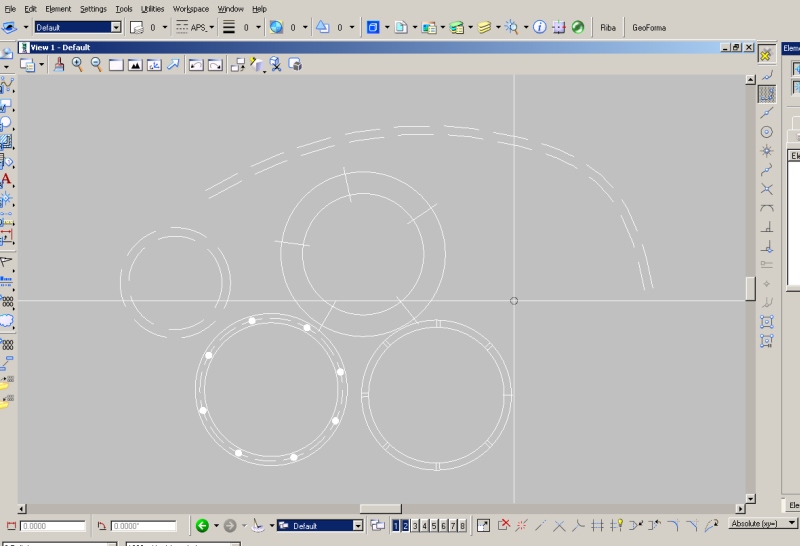Click the Copy View icon

click(x=238, y=65)
